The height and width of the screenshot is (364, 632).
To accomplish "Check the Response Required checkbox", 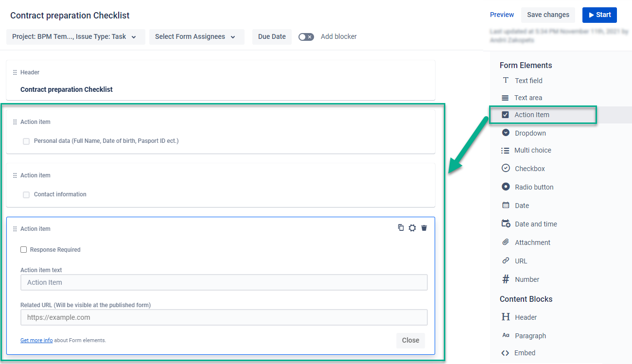I will (23, 249).
